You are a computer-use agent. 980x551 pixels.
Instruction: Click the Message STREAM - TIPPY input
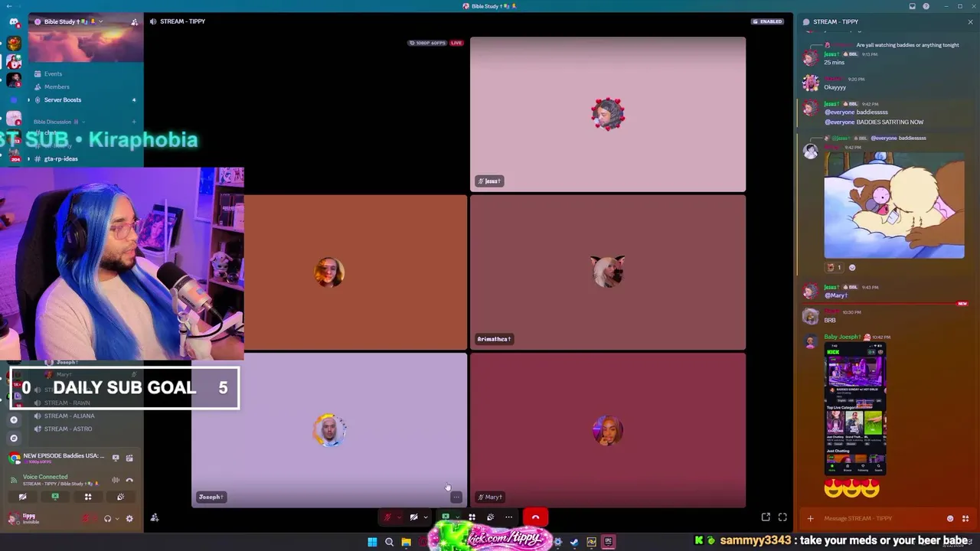click(x=880, y=518)
